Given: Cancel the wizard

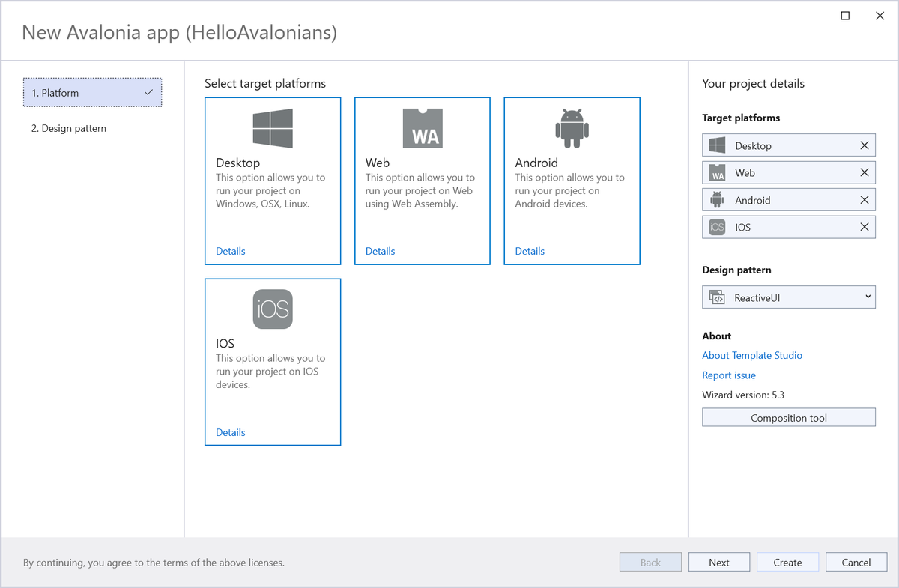Looking at the screenshot, I should (856, 563).
